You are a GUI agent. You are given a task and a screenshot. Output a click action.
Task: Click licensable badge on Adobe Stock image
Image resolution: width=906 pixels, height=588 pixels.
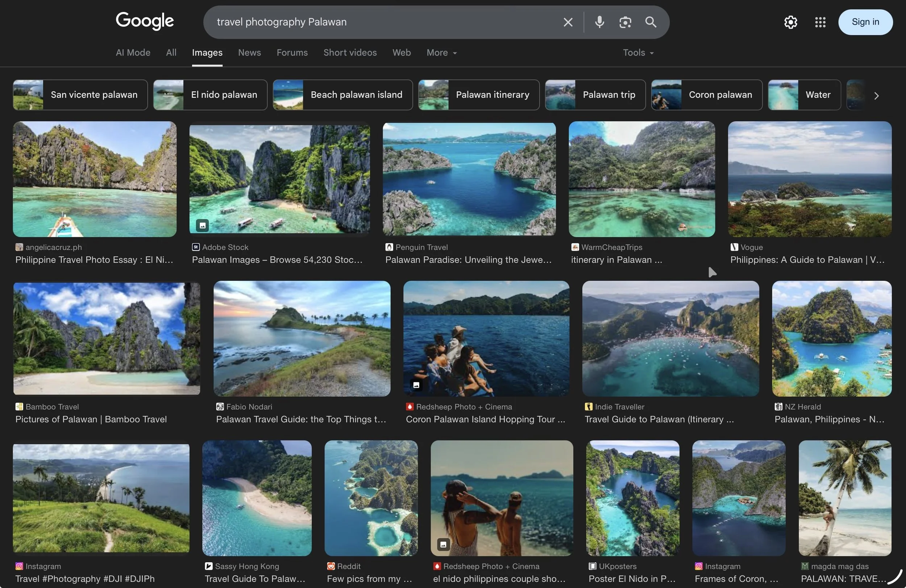click(203, 225)
